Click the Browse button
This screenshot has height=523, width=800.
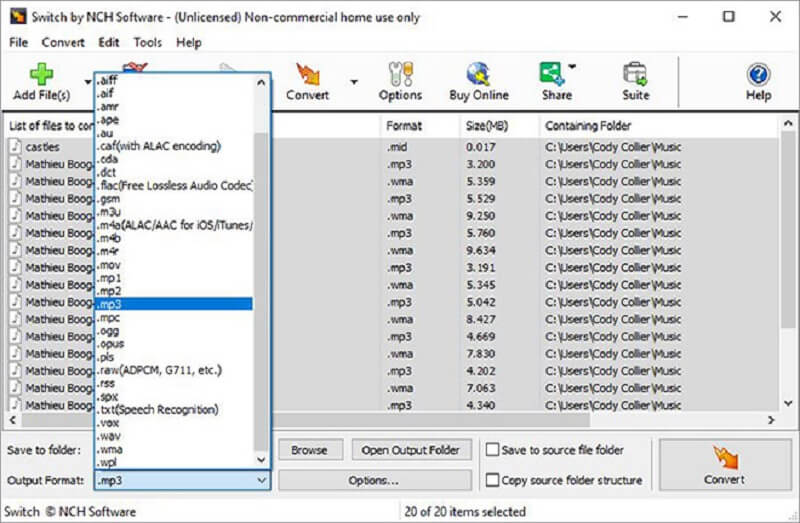[309, 450]
